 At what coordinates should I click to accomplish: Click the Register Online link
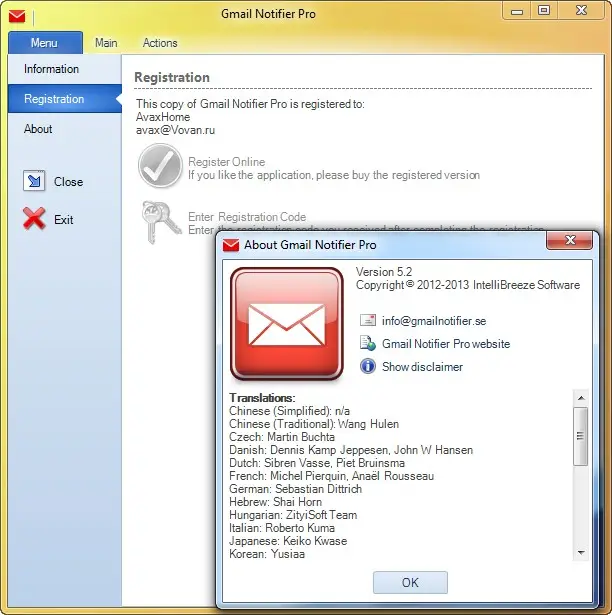click(x=227, y=162)
